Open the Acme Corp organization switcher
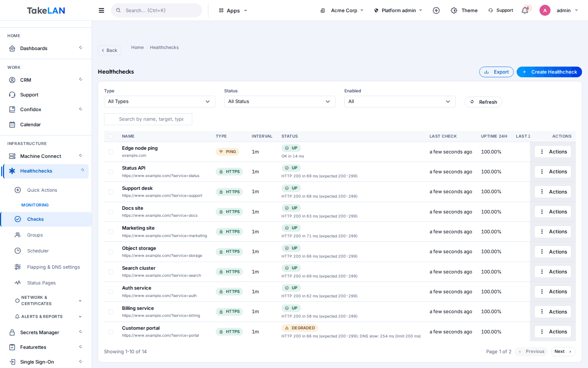The height and width of the screenshot is (368, 588). [x=342, y=10]
